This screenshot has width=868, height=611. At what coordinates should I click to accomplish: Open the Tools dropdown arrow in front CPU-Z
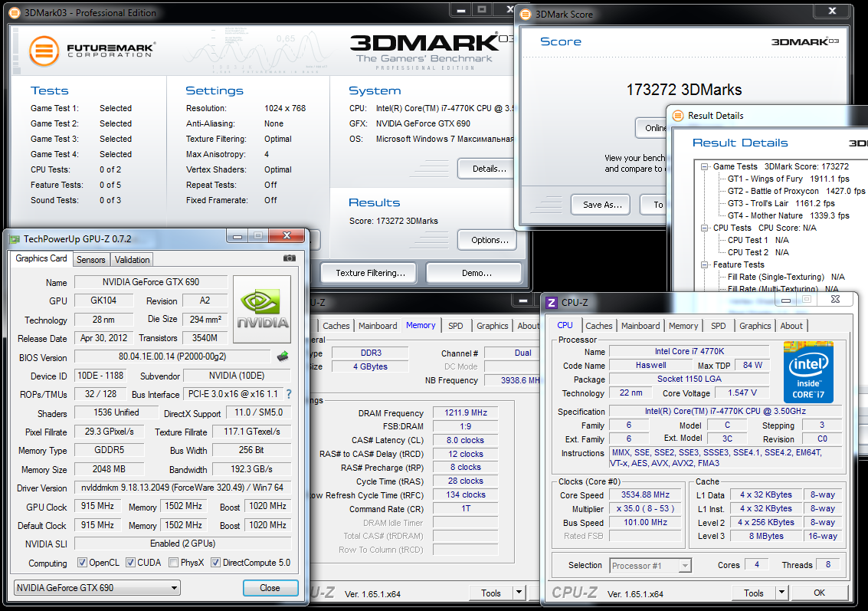[781, 593]
